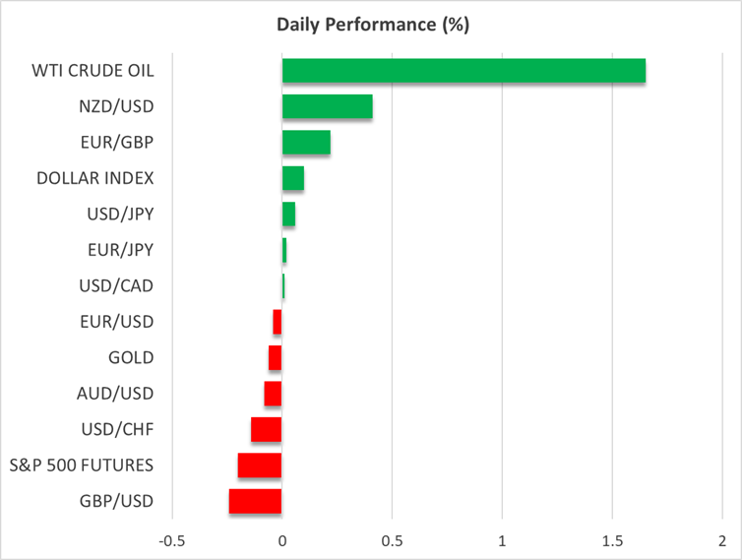Click the 2 value on horizontal axis
The height and width of the screenshot is (560, 742).
[722, 541]
